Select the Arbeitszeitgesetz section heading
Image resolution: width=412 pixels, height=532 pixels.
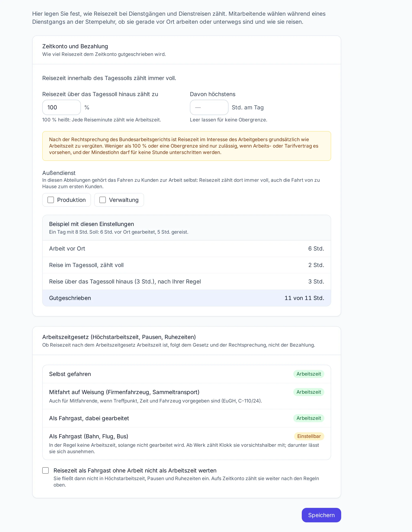(119, 337)
